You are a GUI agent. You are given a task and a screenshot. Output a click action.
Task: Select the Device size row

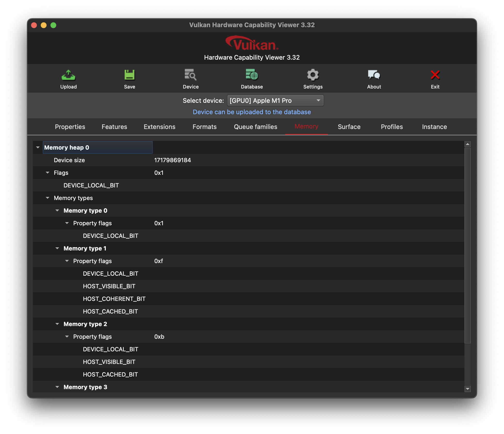click(x=249, y=160)
